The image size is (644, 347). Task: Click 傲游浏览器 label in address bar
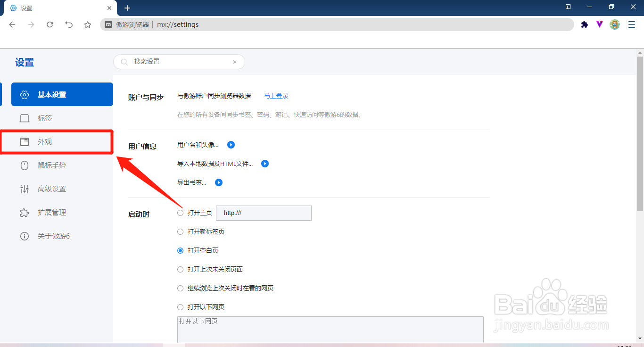pyautogui.click(x=132, y=25)
